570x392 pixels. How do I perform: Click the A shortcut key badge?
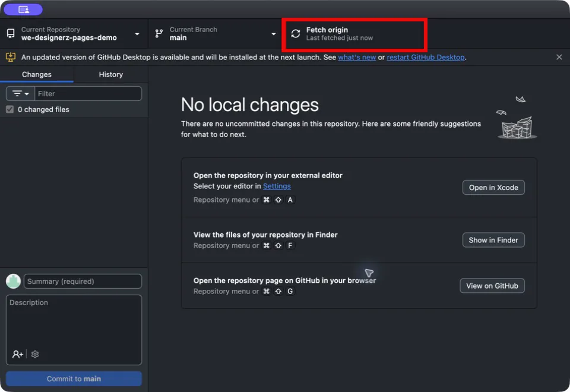(x=290, y=200)
